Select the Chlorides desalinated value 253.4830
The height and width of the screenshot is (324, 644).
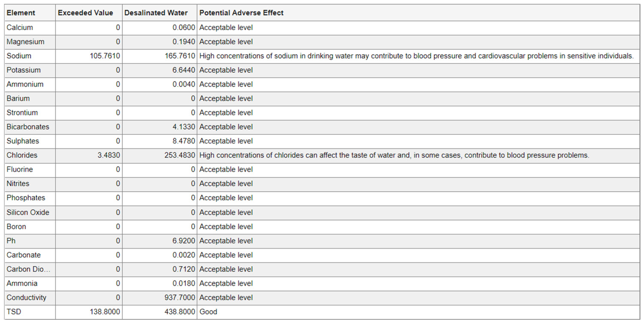pyautogui.click(x=180, y=155)
